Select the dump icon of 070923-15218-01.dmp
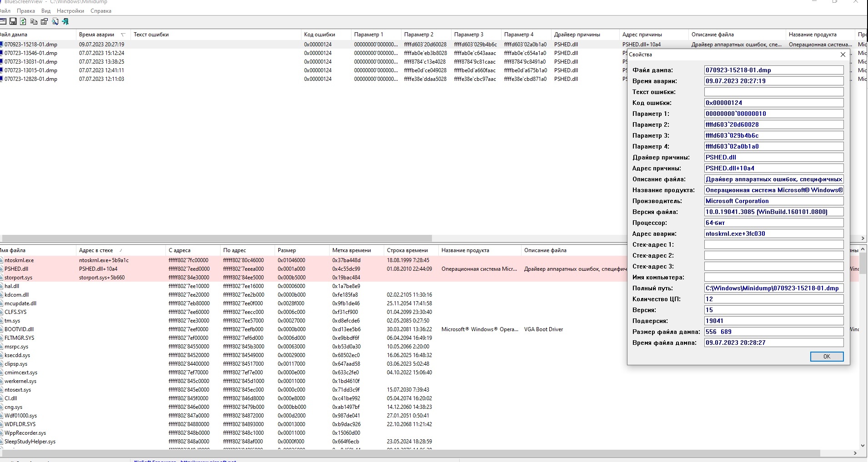 pyautogui.click(x=1, y=45)
